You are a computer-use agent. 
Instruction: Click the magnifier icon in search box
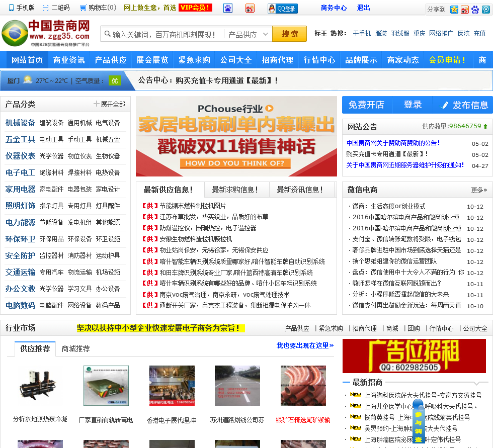pyautogui.click(x=108, y=34)
